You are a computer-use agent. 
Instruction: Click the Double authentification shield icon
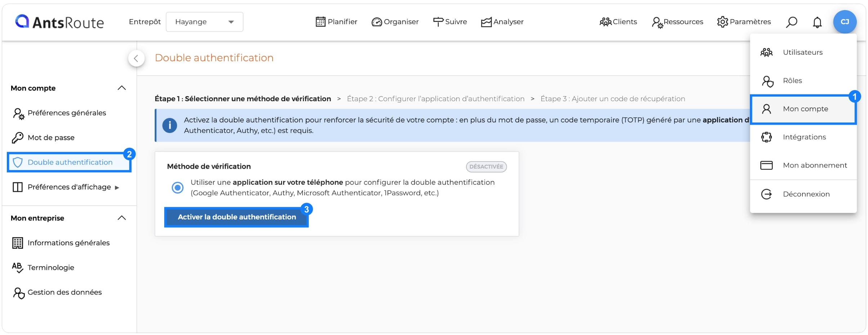tap(18, 162)
